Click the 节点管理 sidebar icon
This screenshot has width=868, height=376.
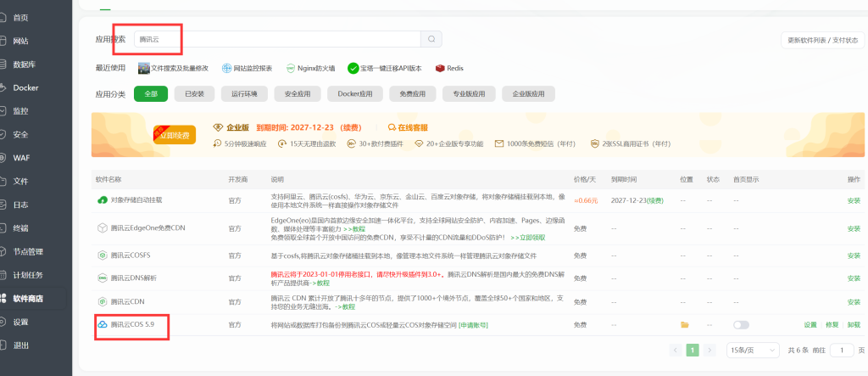tap(3, 252)
